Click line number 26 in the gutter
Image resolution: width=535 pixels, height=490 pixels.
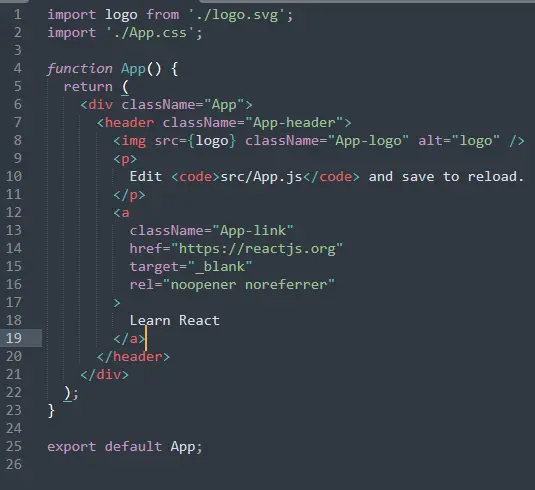coord(14,464)
